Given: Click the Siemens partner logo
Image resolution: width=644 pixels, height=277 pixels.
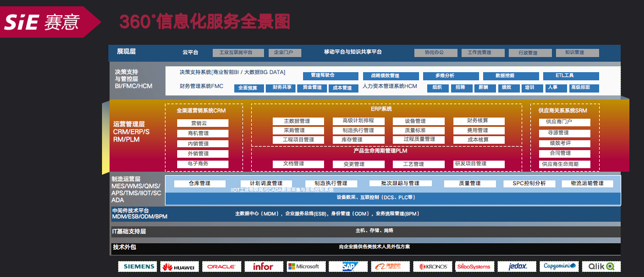Looking at the screenshot, I should pyautogui.click(x=138, y=267).
